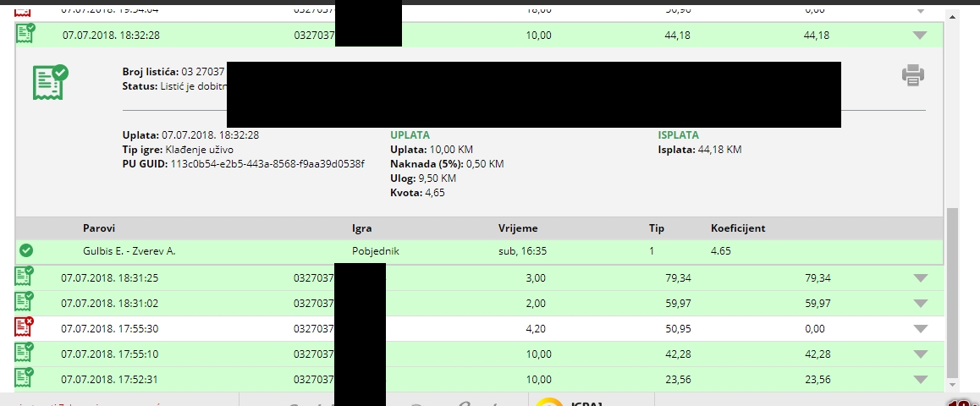980x406 pixels.
Task: Select the date 07.07.2018. 18:31:25
Action: click(110, 278)
